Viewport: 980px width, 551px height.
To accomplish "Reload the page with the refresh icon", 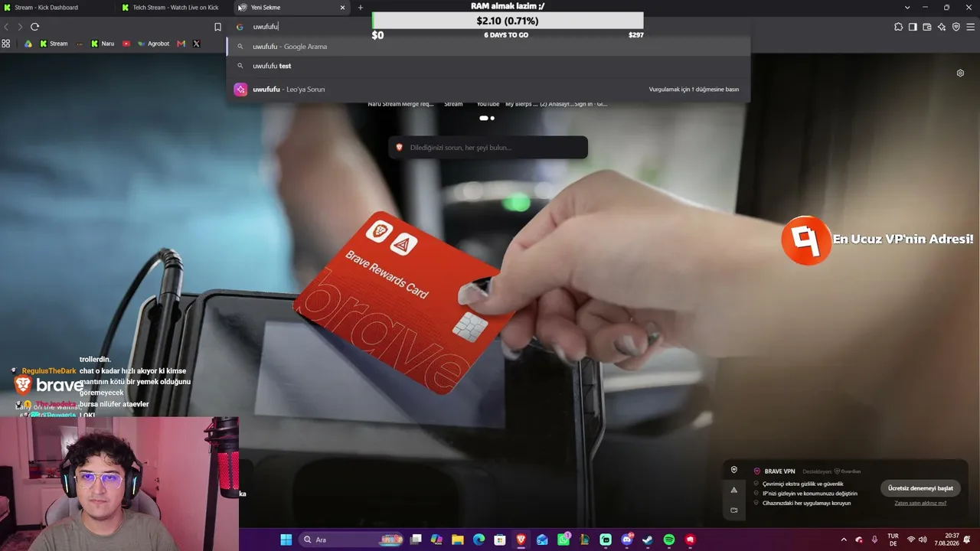I will [x=34, y=27].
